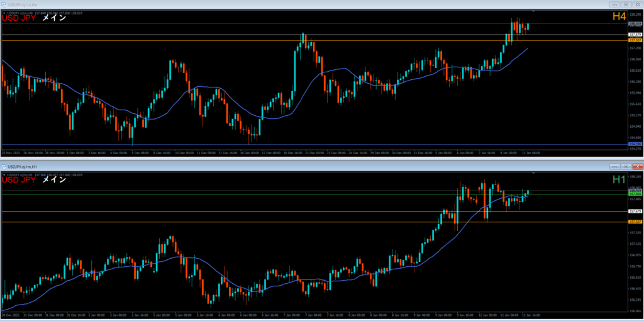Click the H4 window title bar text

pos(23,4)
